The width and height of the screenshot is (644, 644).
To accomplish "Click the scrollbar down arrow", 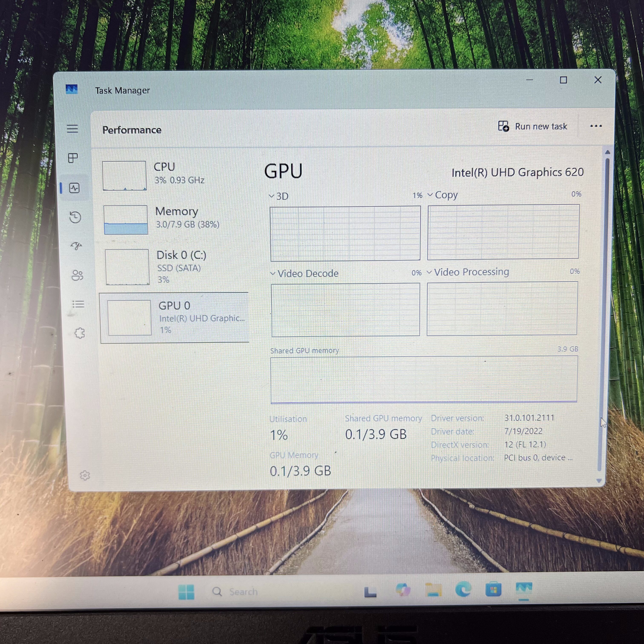I will [599, 481].
